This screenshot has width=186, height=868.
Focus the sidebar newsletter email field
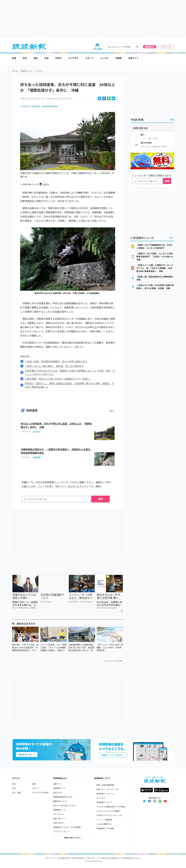[x=147, y=181]
